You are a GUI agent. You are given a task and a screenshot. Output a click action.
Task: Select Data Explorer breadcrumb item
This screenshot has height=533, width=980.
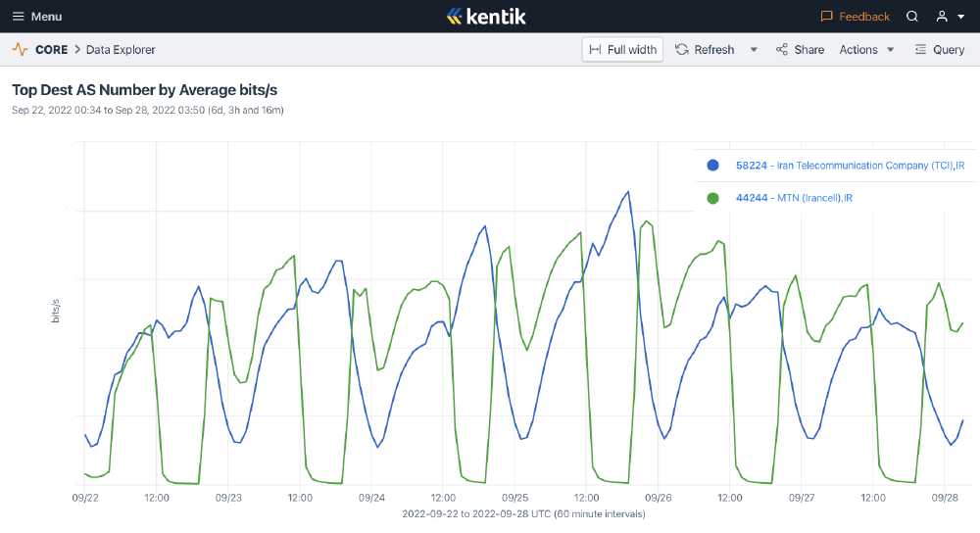tap(121, 50)
